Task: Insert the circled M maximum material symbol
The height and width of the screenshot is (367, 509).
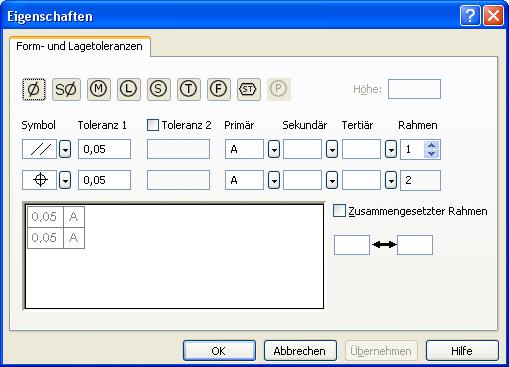Action: click(99, 89)
